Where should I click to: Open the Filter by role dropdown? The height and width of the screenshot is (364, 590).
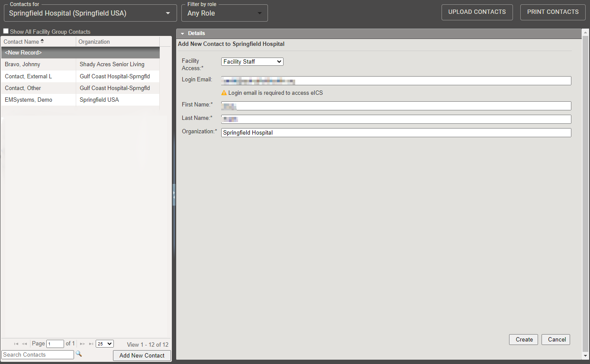(225, 13)
